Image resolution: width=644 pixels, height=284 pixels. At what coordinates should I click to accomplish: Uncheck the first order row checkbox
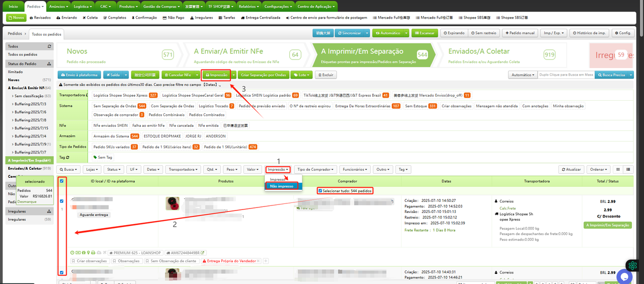click(62, 201)
